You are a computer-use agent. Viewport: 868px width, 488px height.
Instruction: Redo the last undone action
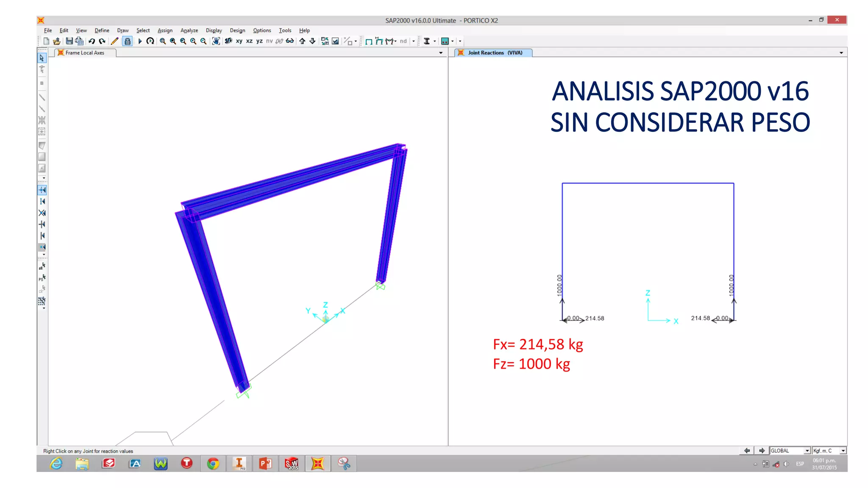[x=102, y=41]
